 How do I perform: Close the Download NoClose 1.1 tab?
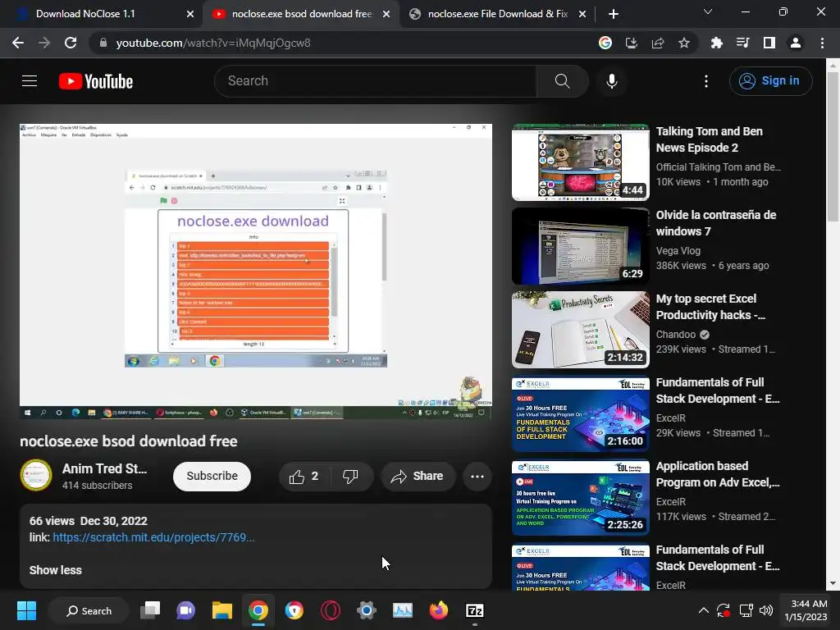tap(190, 14)
